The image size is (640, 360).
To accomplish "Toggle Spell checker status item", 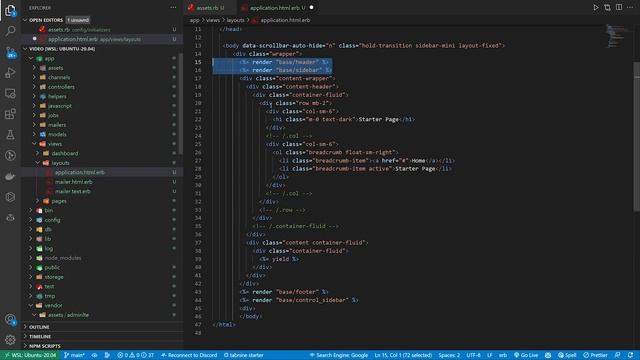I will point(567,355).
